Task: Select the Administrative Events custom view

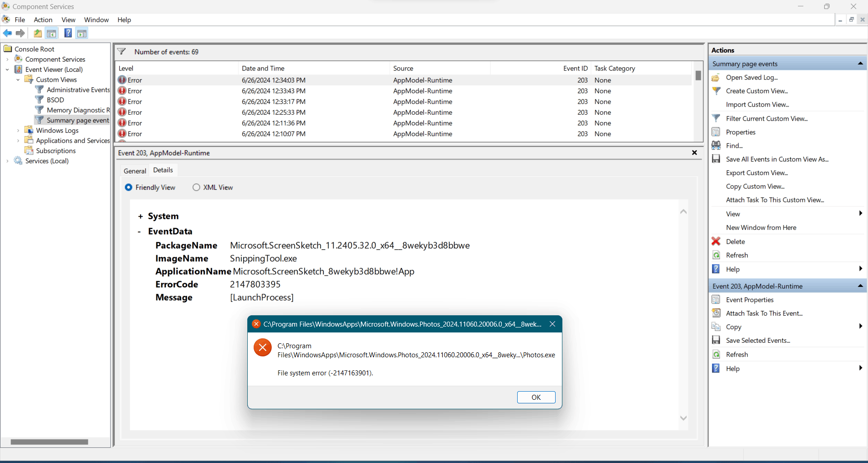Action: click(78, 90)
